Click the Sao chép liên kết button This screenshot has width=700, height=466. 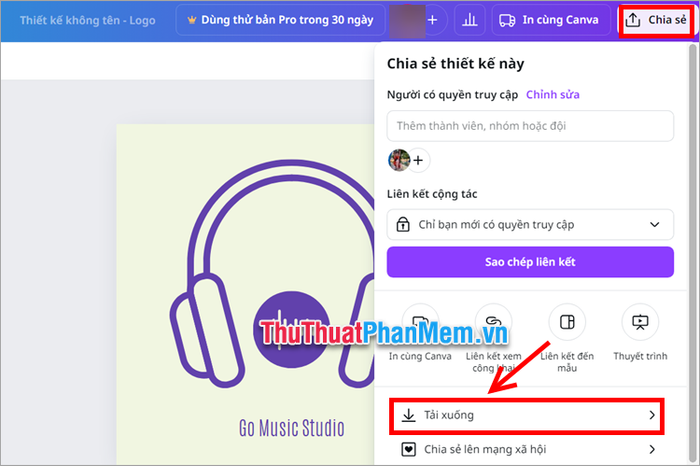(530, 262)
